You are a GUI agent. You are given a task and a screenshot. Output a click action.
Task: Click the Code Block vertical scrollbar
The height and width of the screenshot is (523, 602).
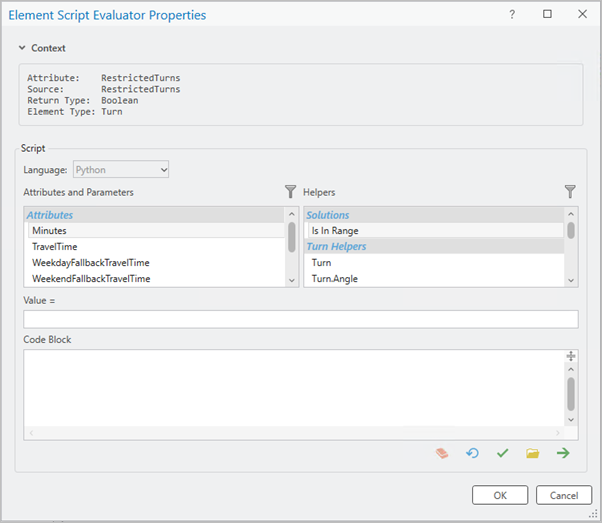(x=571, y=393)
